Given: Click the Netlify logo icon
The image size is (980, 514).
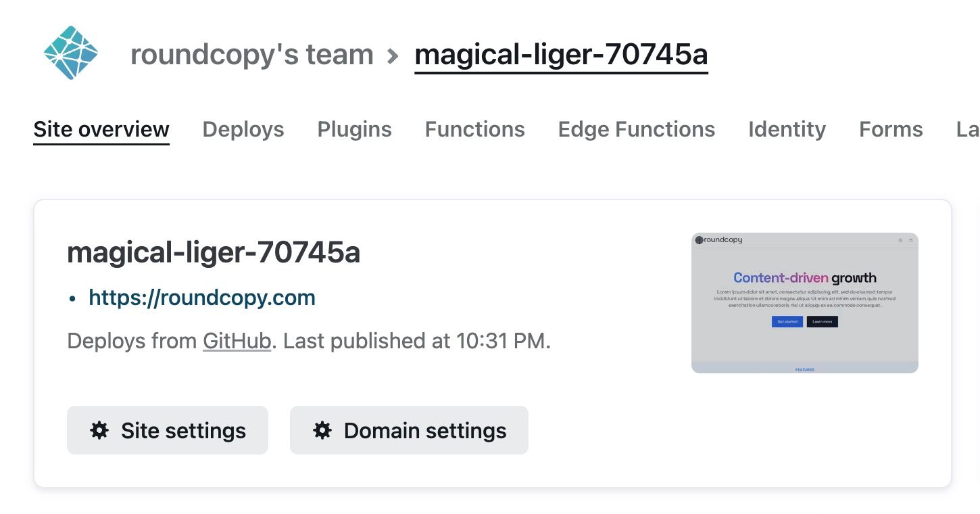Looking at the screenshot, I should point(71,53).
